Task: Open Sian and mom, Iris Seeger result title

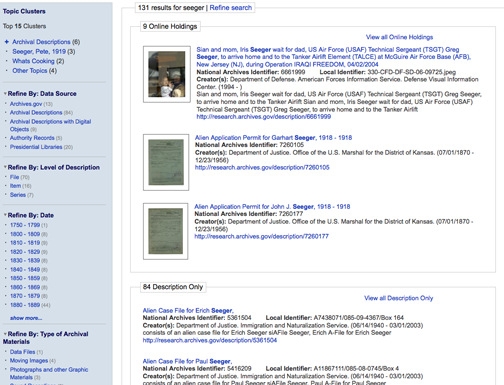Action: [333, 57]
